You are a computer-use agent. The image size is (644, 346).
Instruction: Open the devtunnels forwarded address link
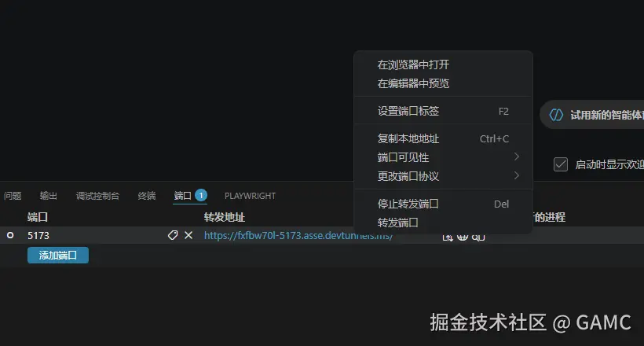pyautogui.click(x=298, y=235)
